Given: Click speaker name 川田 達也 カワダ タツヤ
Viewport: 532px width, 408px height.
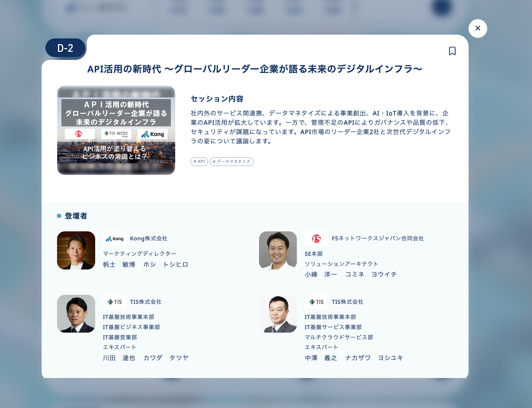Looking at the screenshot, I should click(146, 358).
